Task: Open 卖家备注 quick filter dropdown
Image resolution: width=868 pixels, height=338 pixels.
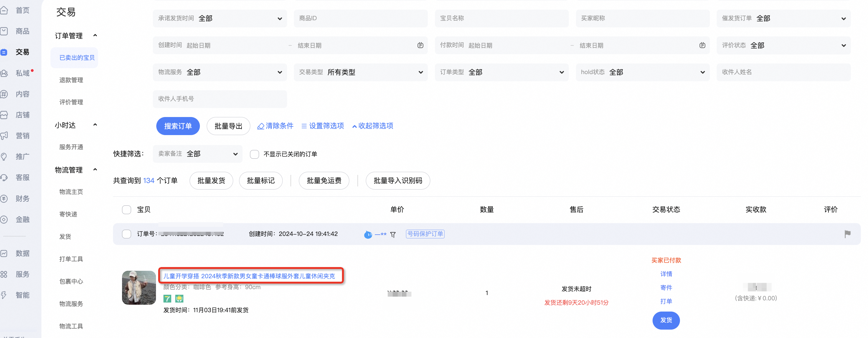Action: pos(197,154)
